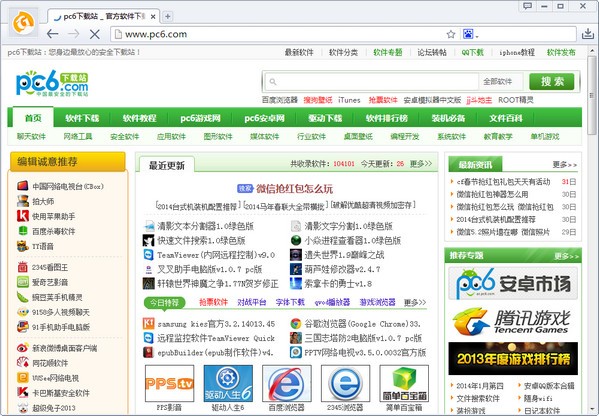This screenshot has width=599, height=416.
Task: Open the 驱动下载 navigation tab
Action: click(x=325, y=118)
